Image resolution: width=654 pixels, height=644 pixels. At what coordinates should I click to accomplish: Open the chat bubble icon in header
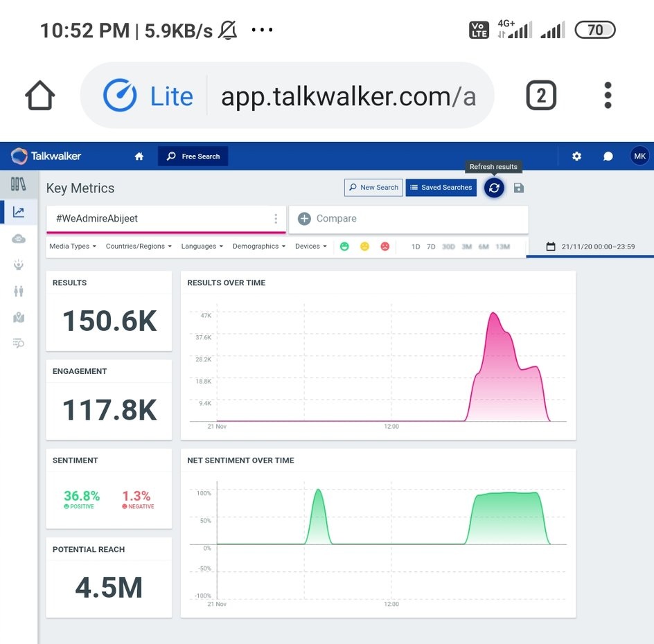(608, 156)
